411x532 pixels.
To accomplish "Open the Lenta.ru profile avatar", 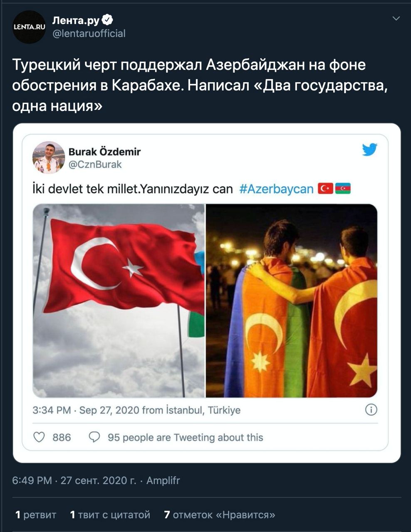I will click(29, 27).
